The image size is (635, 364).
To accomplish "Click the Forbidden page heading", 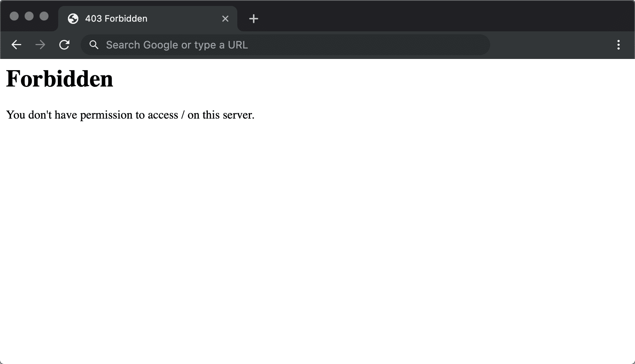I will pos(60,79).
